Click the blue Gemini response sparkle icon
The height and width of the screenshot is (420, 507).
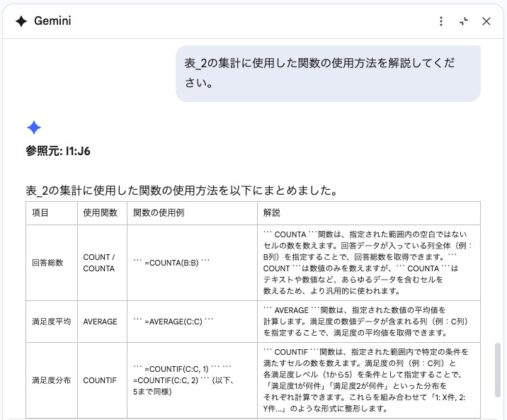pos(34,128)
